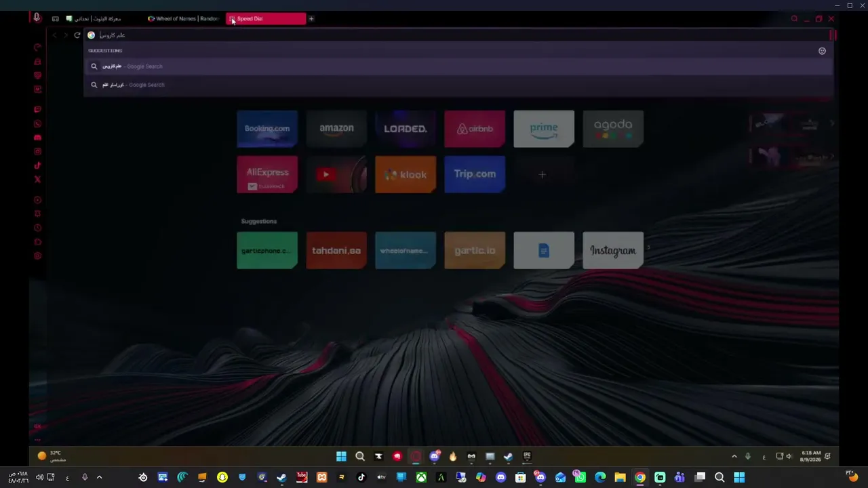The width and height of the screenshot is (868, 488).
Task: Open Google Chrome from the outer taskbar
Action: point(639,477)
